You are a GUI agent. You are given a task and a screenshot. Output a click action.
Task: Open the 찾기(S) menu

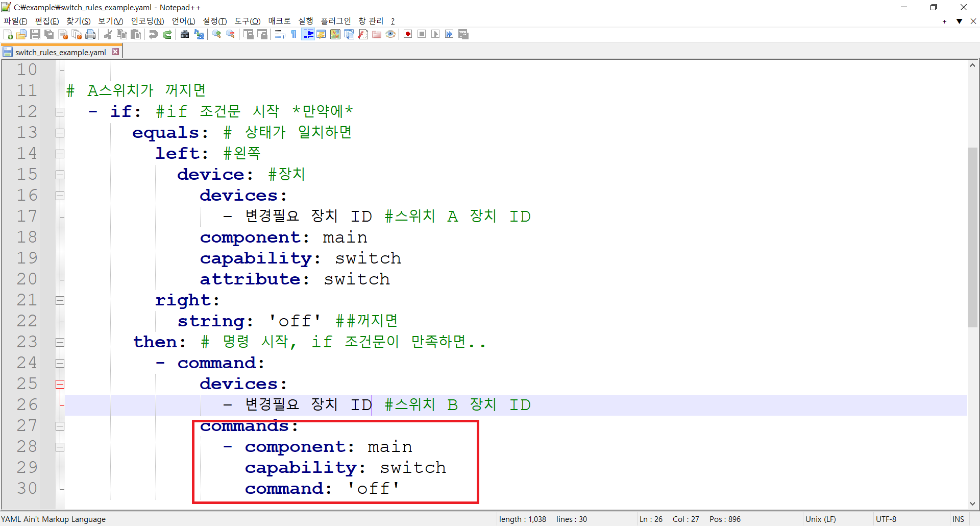click(x=79, y=21)
